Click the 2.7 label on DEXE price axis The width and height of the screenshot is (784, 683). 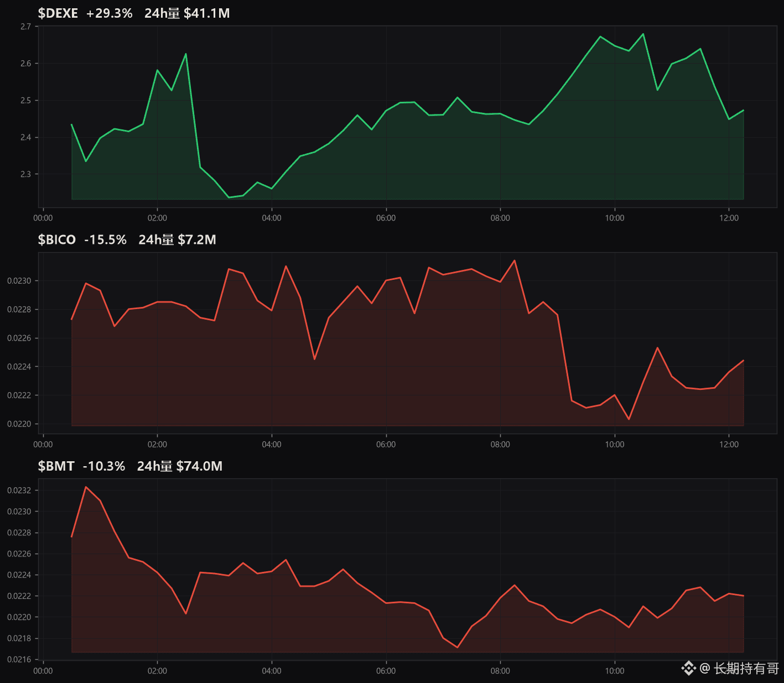pyautogui.click(x=25, y=27)
